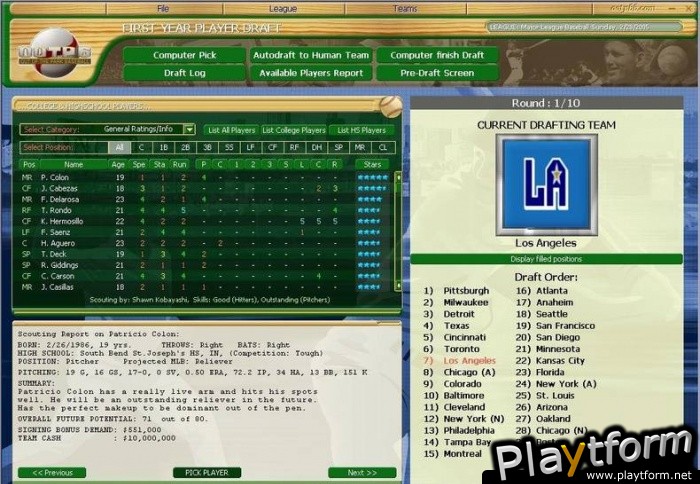Sort by the Pos column header

tap(29, 165)
